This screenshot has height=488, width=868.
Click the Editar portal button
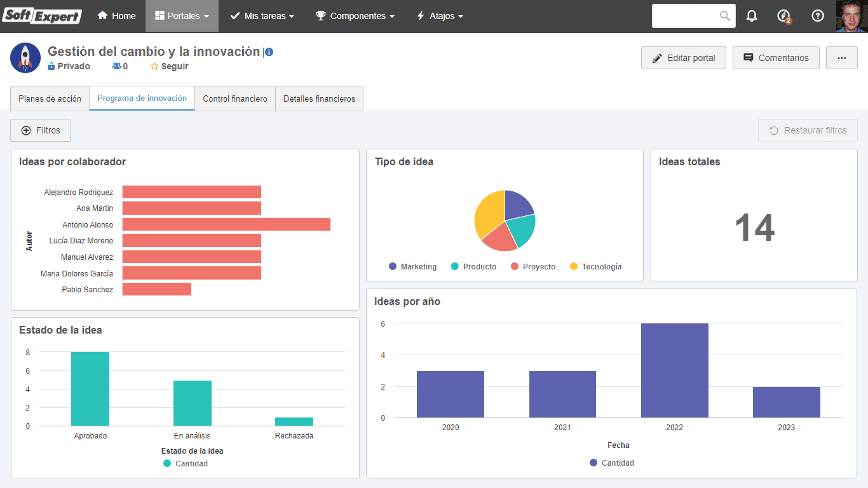[684, 58]
